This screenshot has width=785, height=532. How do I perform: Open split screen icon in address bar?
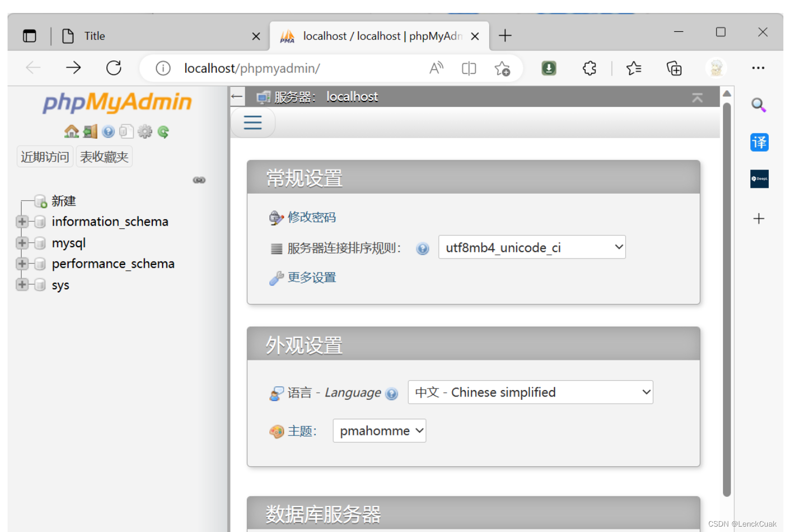(469, 69)
